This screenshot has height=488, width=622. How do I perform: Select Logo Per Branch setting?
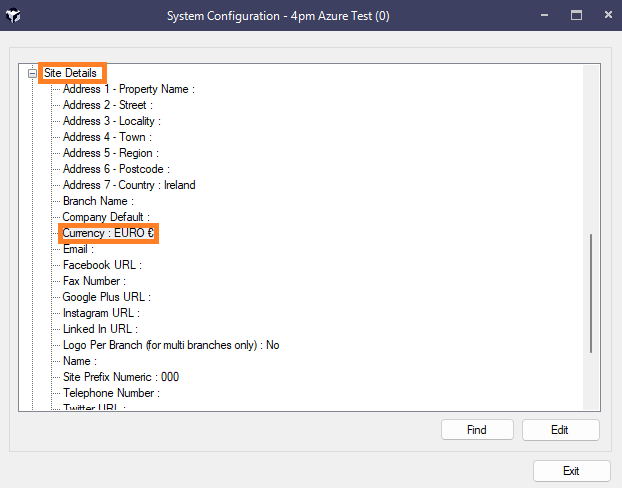coord(170,345)
